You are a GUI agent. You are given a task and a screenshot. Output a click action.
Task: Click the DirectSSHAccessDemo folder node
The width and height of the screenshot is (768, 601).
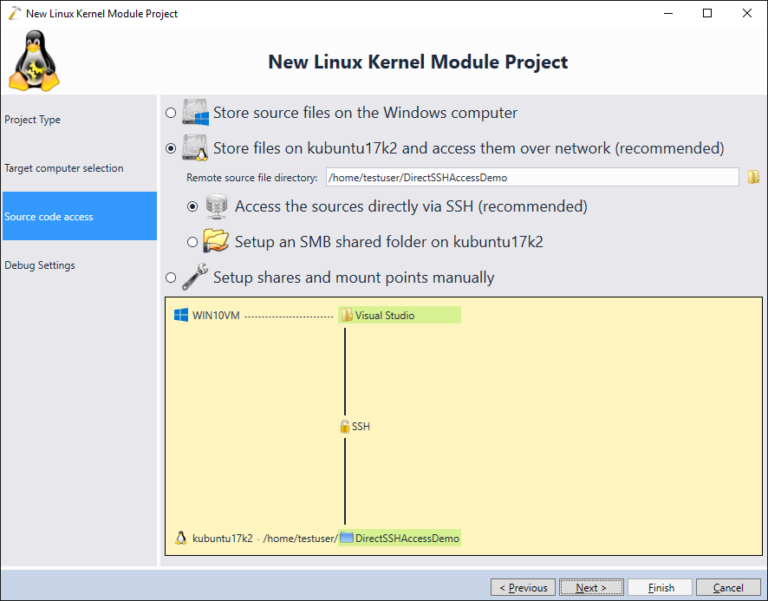[x=400, y=538]
